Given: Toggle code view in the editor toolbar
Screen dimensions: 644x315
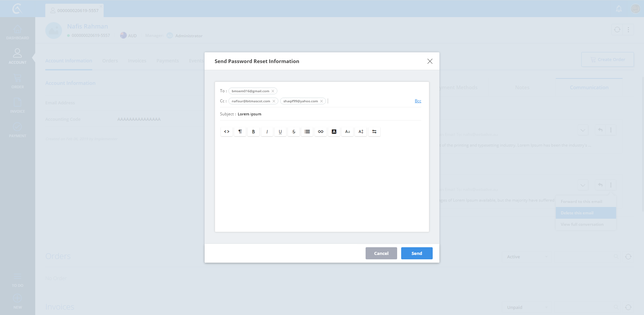Looking at the screenshot, I should click(227, 132).
